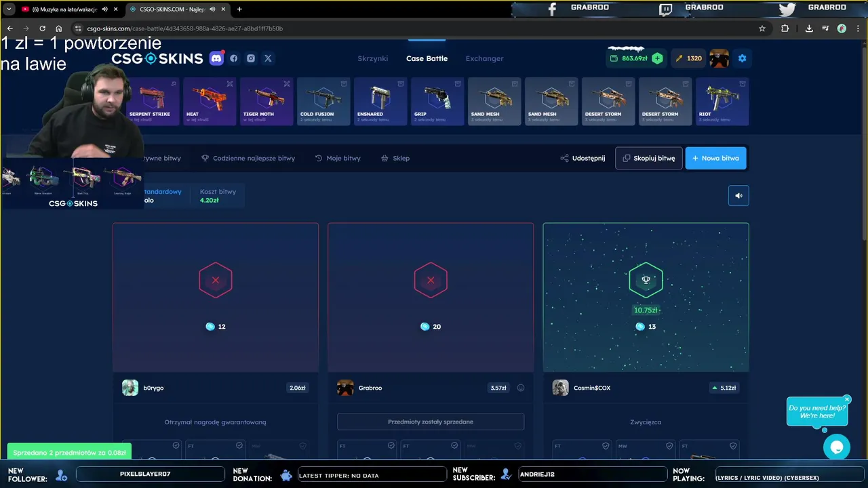The image size is (868, 488).
Task: Open the browser extensions puzzle icon
Action: (785, 28)
